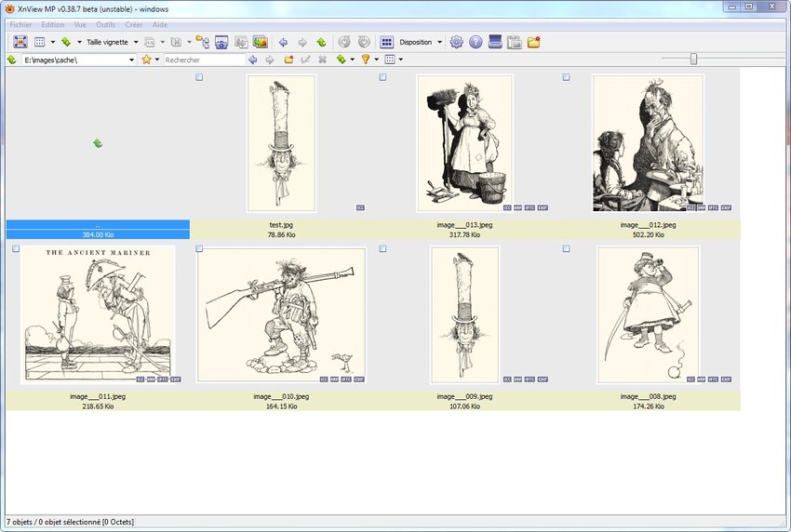Toggle full screen mode icon
Viewport: 791px width, 532px height.
coord(20,42)
